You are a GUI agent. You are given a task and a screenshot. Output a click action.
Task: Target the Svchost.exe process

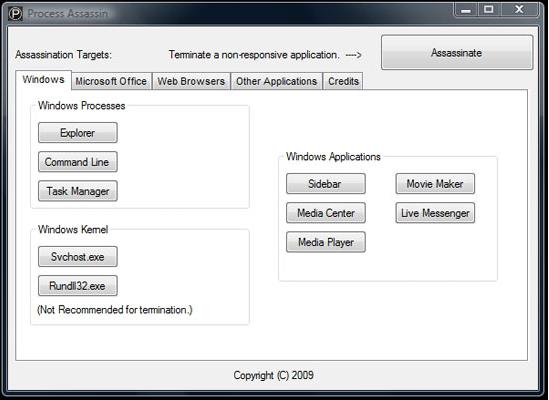click(78, 257)
